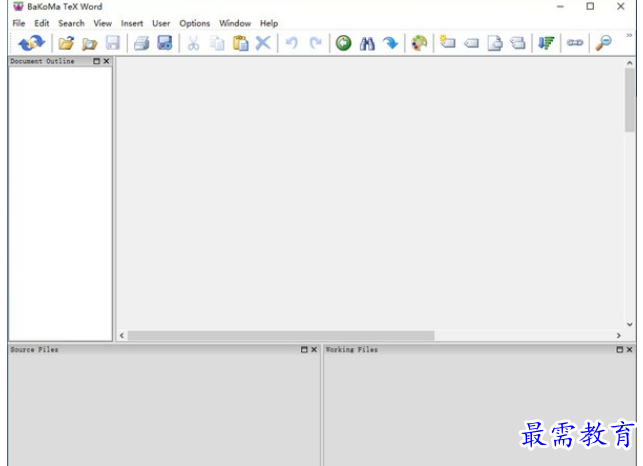Image resolution: width=643 pixels, height=466 pixels.
Task: Open a file with the folder-pencil icon
Action: pos(66,43)
